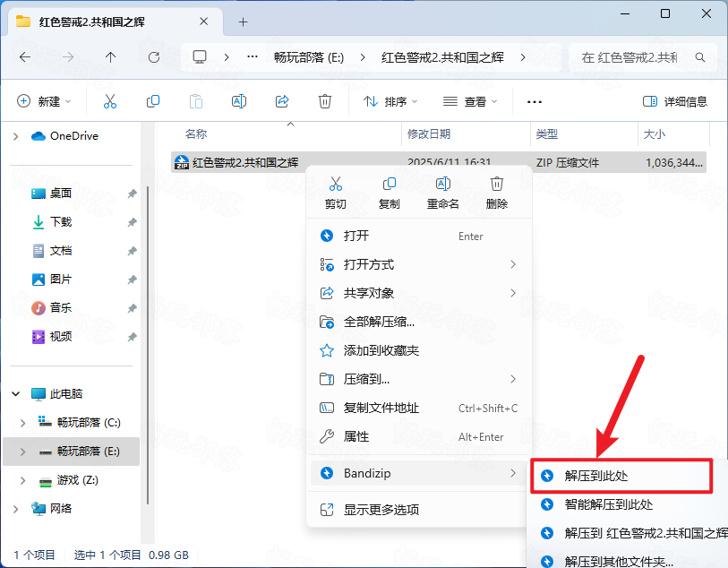Open the 共享对象 submenu

pyautogui.click(x=419, y=293)
